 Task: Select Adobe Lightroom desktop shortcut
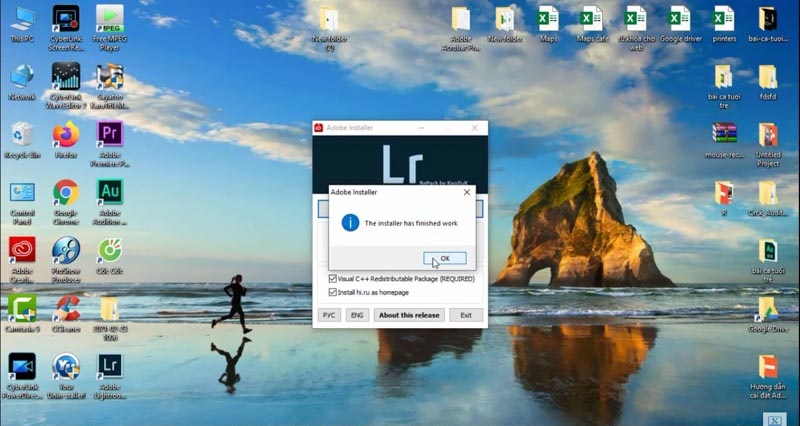(110, 377)
